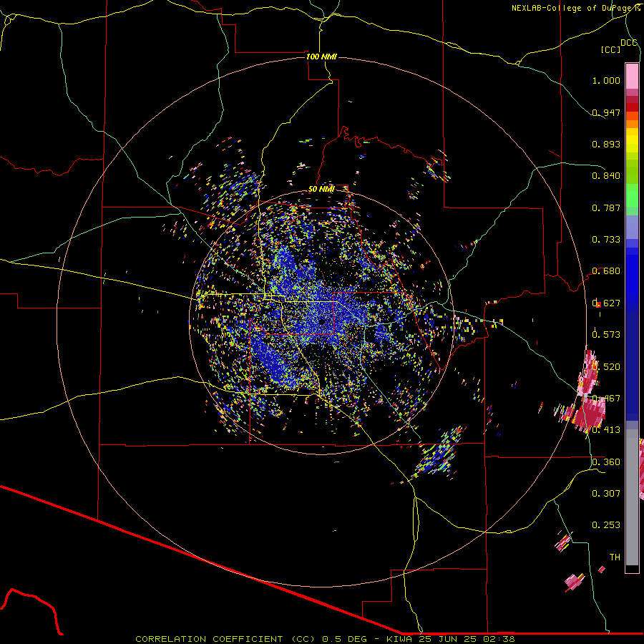This screenshot has height=644, width=644.
Task: Select the 1.000 value on color scale
Action: coord(606,80)
